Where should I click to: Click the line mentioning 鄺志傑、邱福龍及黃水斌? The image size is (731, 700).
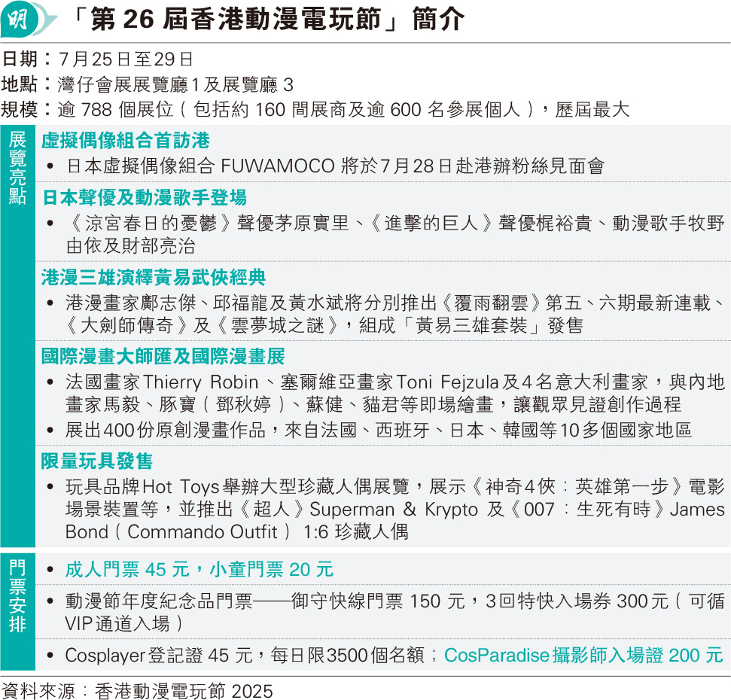pos(395,303)
